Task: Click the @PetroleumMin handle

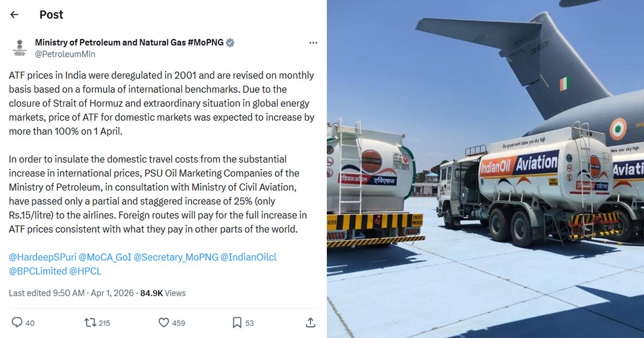Action: point(65,54)
